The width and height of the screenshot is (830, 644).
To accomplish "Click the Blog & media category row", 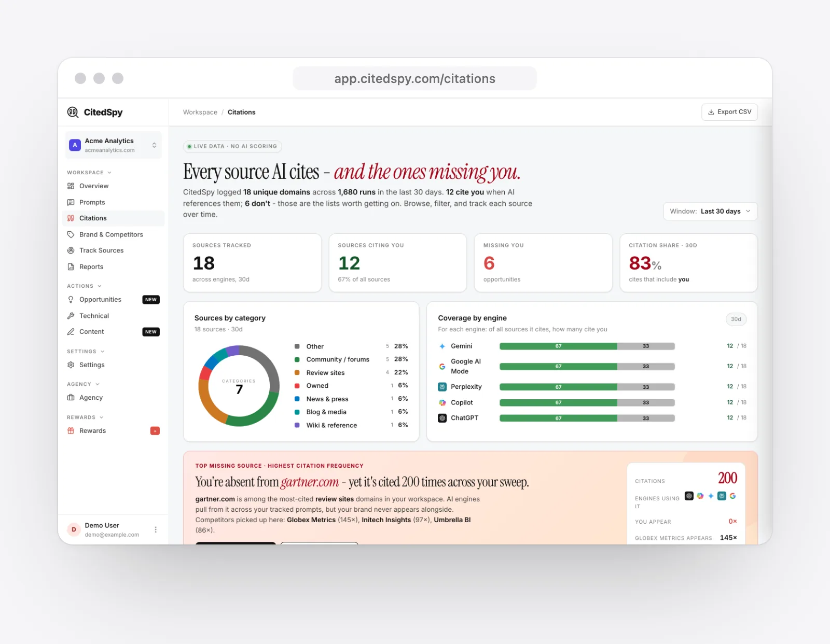I will 351,412.
